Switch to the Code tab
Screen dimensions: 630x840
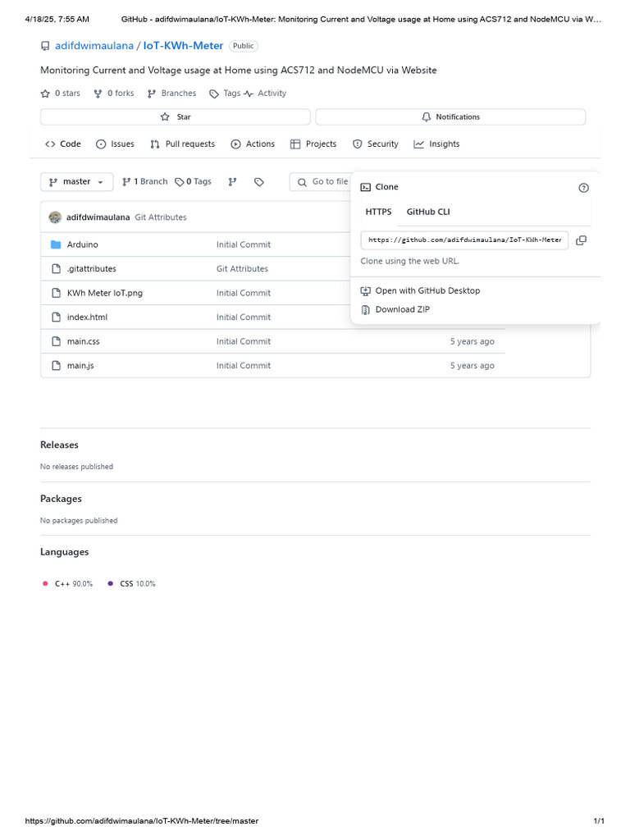[63, 144]
